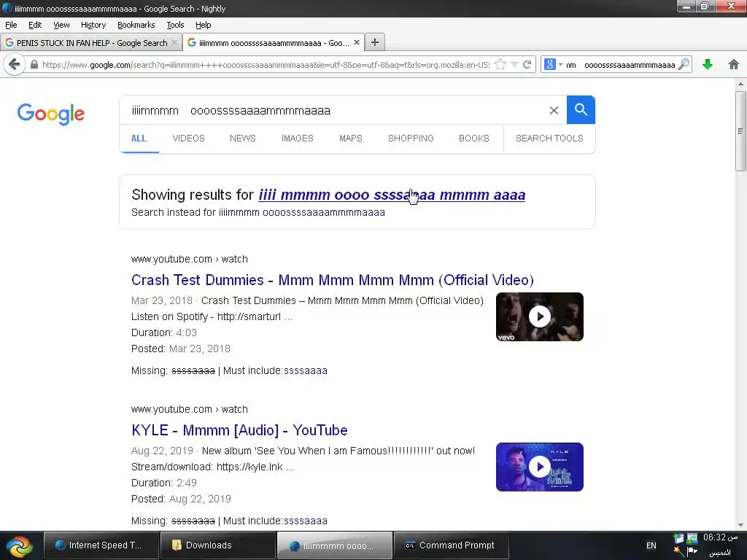Open the Downloads taskbar window

tap(217, 545)
